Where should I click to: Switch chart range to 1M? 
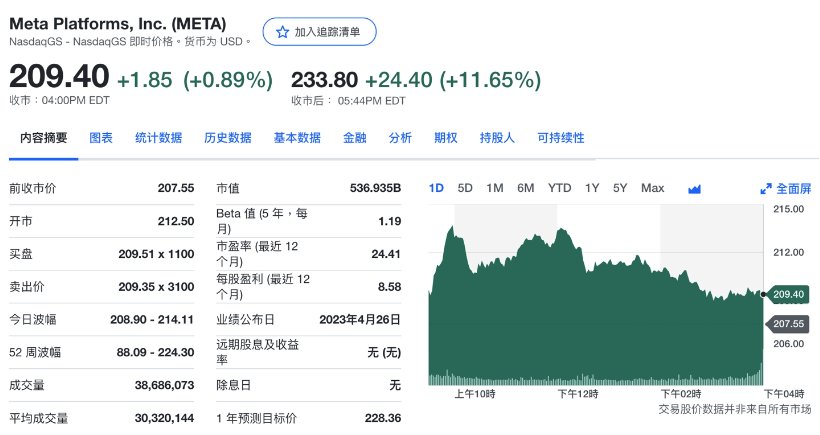point(495,188)
